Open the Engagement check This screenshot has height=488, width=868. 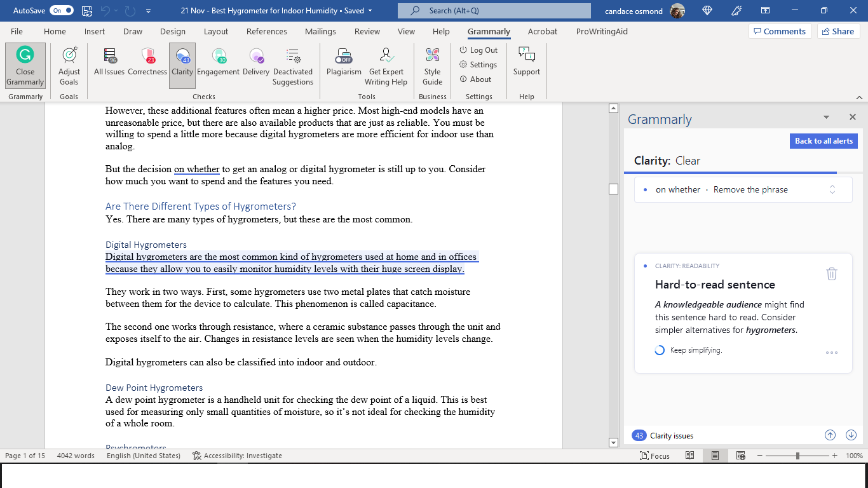coord(218,62)
